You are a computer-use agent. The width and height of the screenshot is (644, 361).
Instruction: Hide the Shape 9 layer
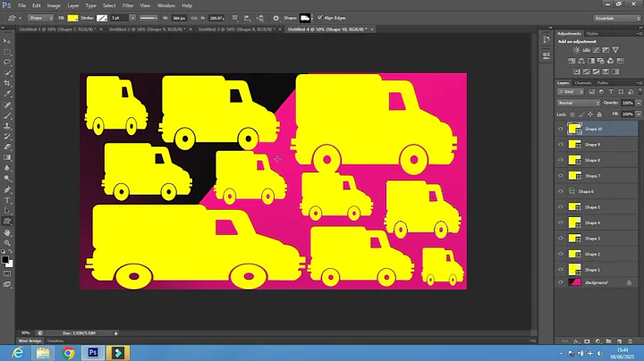[x=561, y=145]
